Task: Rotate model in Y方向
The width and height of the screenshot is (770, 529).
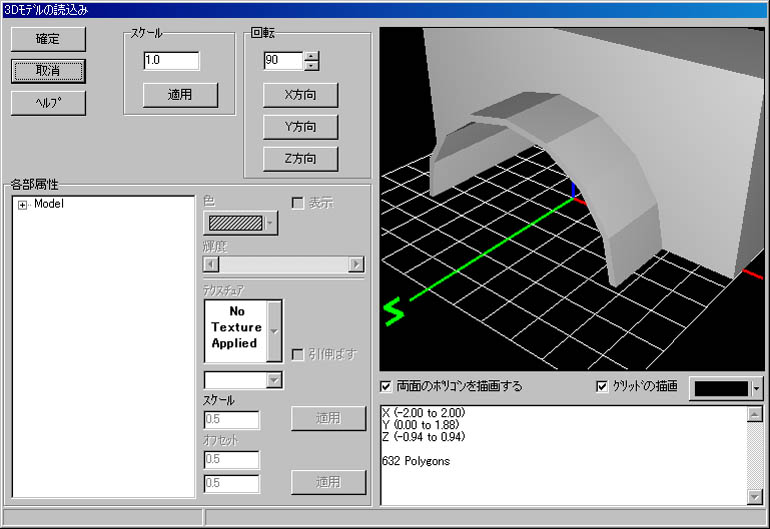Action: 300,127
